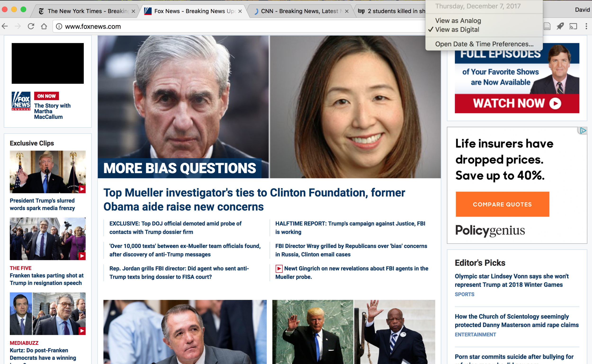Open FBI Director Wray grilled story

click(351, 250)
